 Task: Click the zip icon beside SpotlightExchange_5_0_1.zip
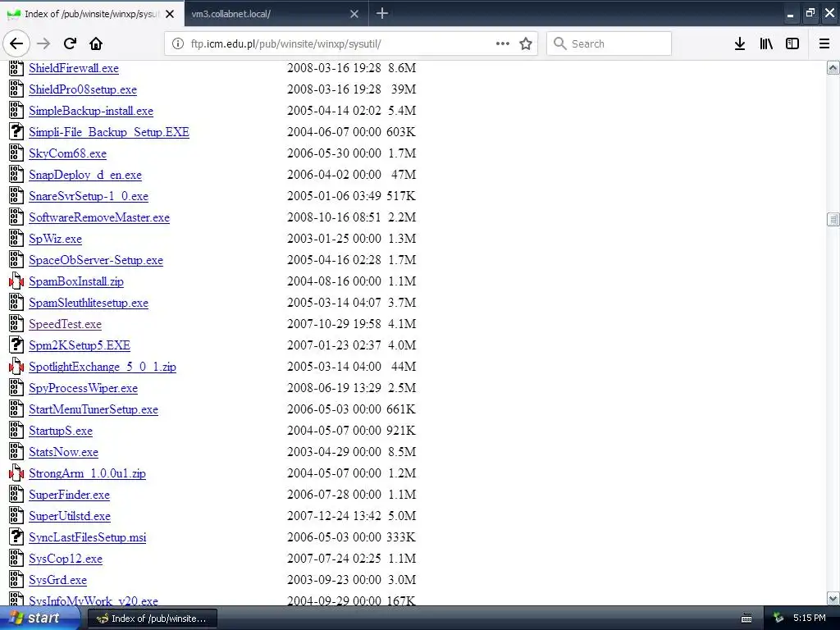[16, 366]
